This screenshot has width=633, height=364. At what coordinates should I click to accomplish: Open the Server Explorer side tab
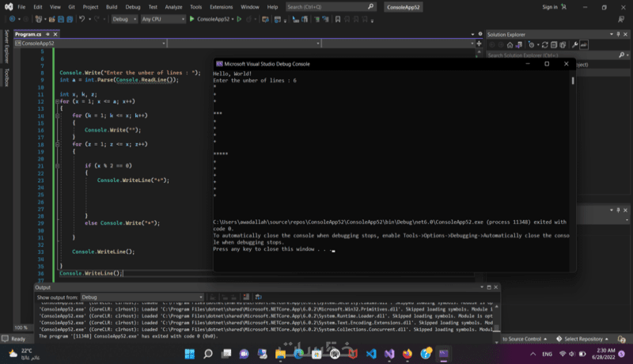pyautogui.click(x=6, y=46)
